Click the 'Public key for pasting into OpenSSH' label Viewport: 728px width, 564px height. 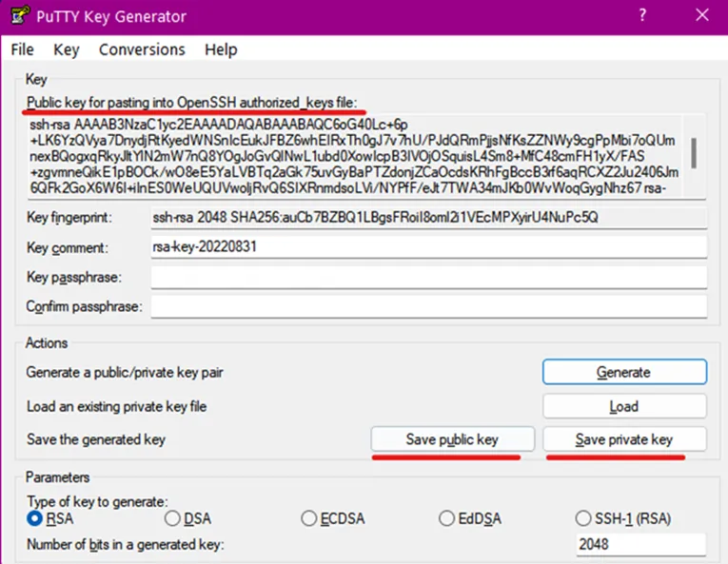coord(191,102)
